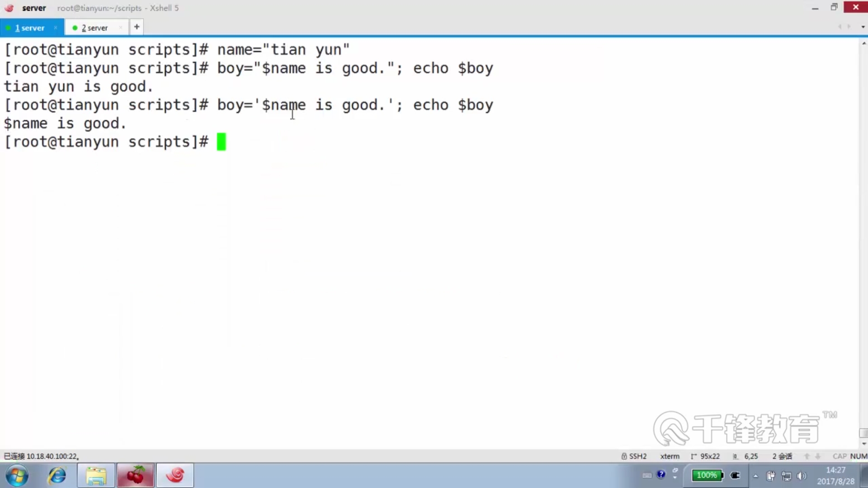This screenshot has height=488, width=868.
Task: Click the volume speaker tray icon
Action: coord(802,476)
